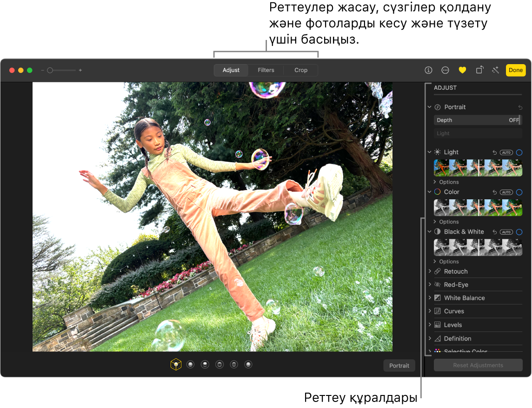
Task: Expand the White Balance section
Action: 429,297
